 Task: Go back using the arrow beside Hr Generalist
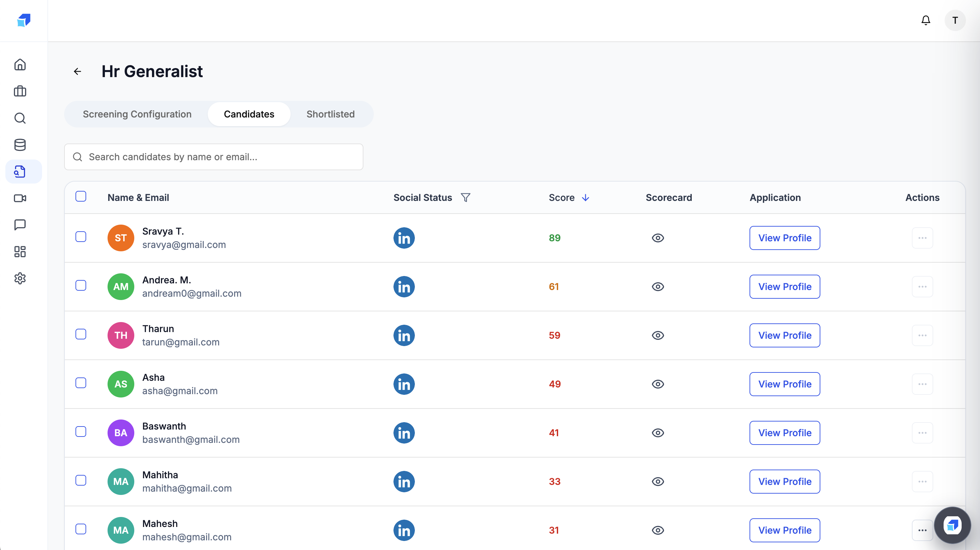coord(77,71)
